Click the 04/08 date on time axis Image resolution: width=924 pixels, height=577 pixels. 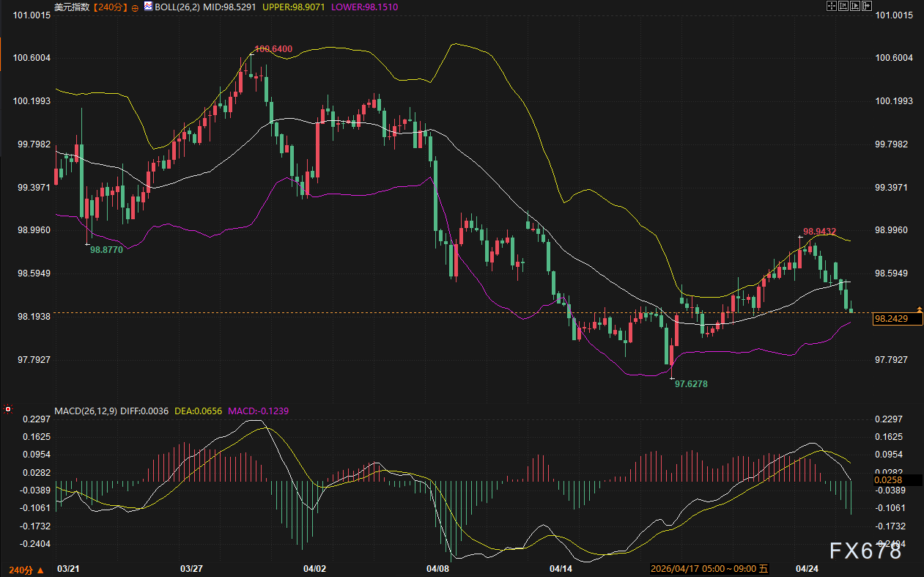[437, 568]
